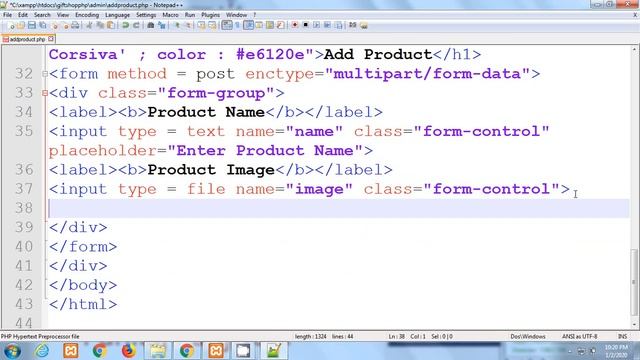Create a new file via toolbar icon
Image resolution: width=640 pixels, height=360 pixels.
tap(11, 25)
